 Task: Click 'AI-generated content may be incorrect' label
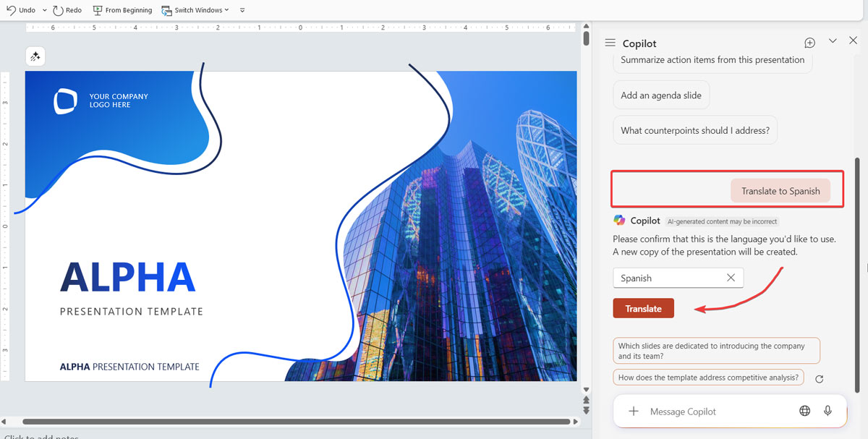(x=723, y=221)
